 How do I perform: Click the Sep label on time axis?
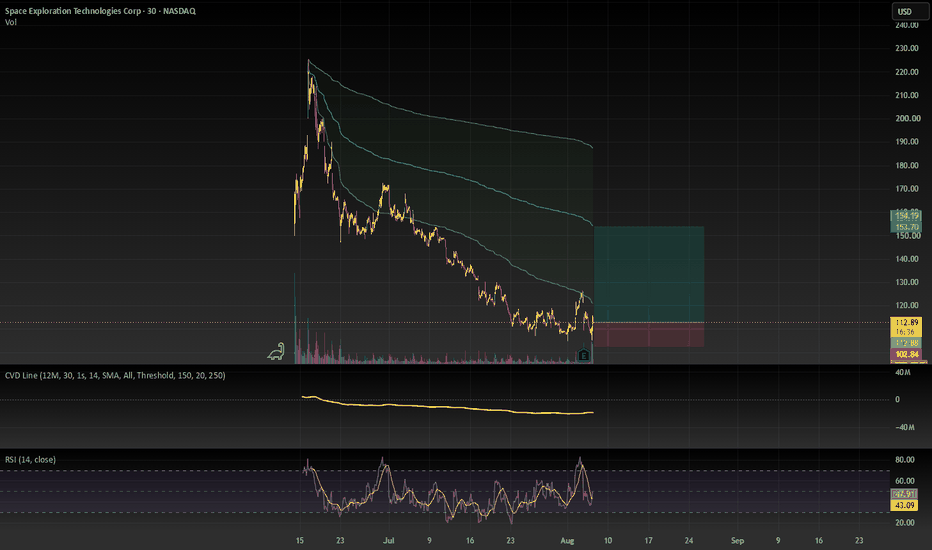point(737,540)
